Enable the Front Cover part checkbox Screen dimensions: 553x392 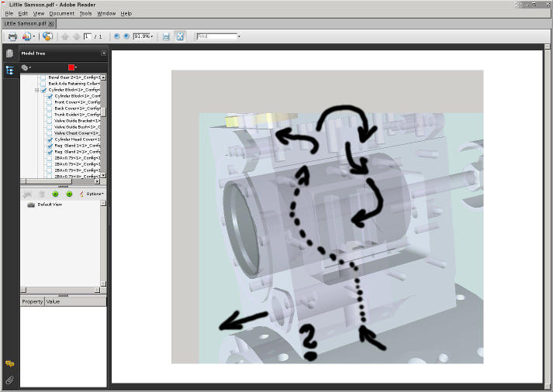click(51, 102)
